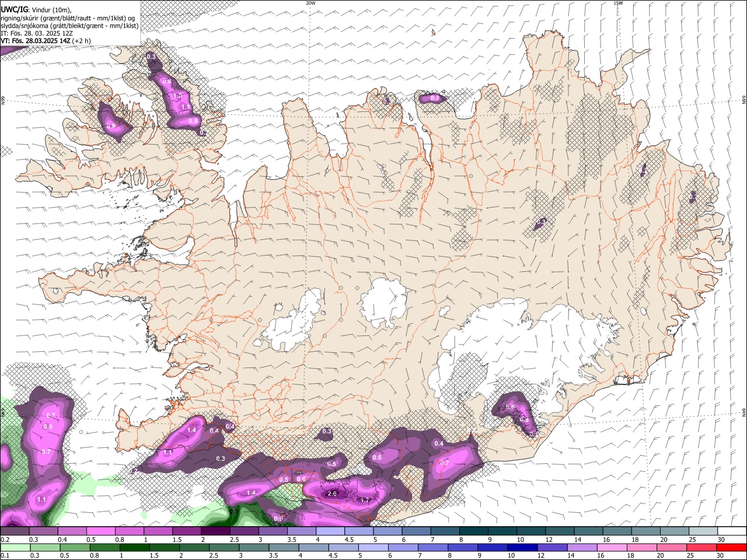Click the light lavender swatch starting at 4

tap(329, 531)
